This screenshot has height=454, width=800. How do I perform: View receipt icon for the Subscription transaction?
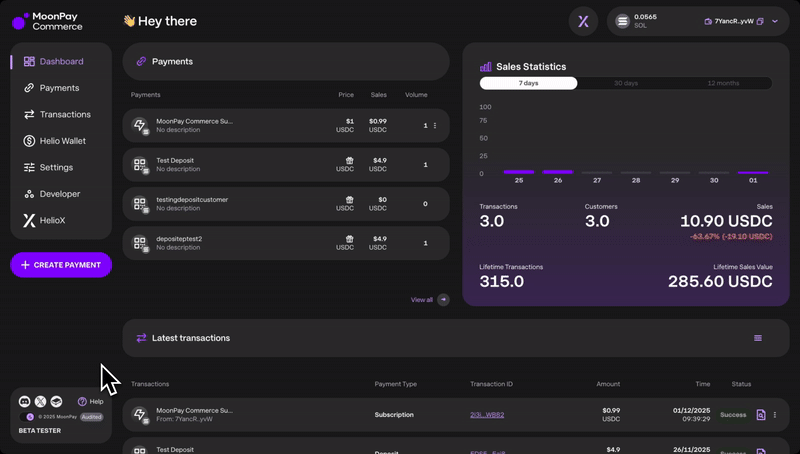click(761, 415)
